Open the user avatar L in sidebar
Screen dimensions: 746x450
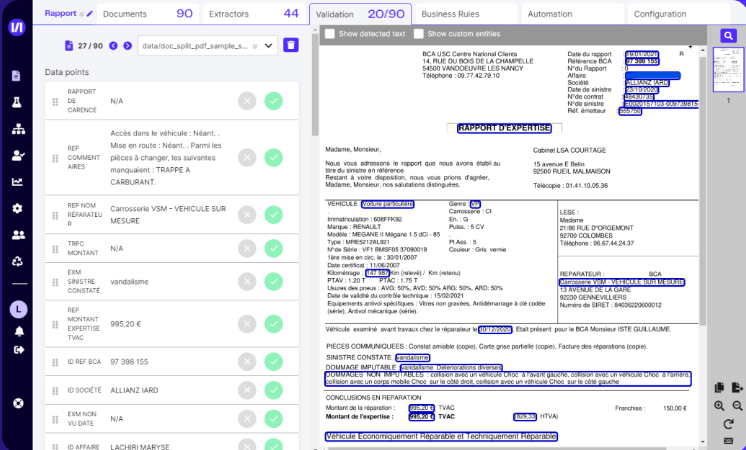(x=19, y=309)
